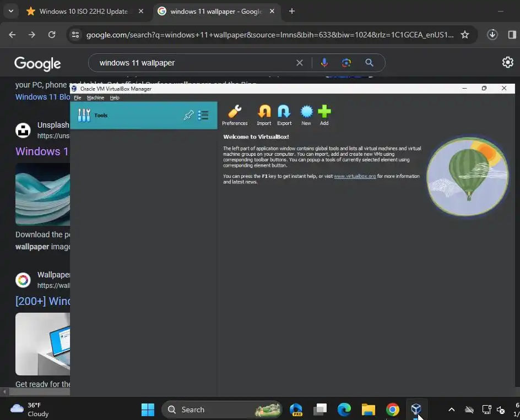Start Google voice search microphone
This screenshot has height=420, width=520.
pos(324,63)
